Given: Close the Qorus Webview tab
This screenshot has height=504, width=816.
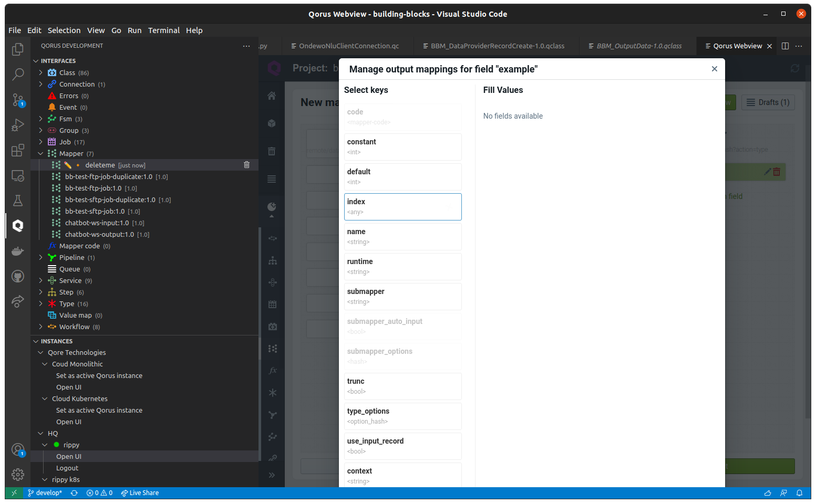Looking at the screenshot, I should (x=769, y=46).
